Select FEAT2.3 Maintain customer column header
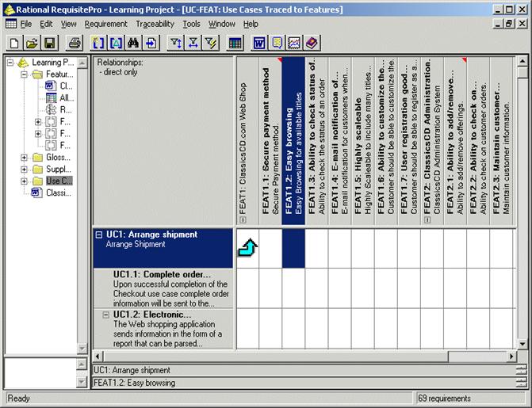Image resolution: width=532 pixels, height=408 pixels. [501, 141]
